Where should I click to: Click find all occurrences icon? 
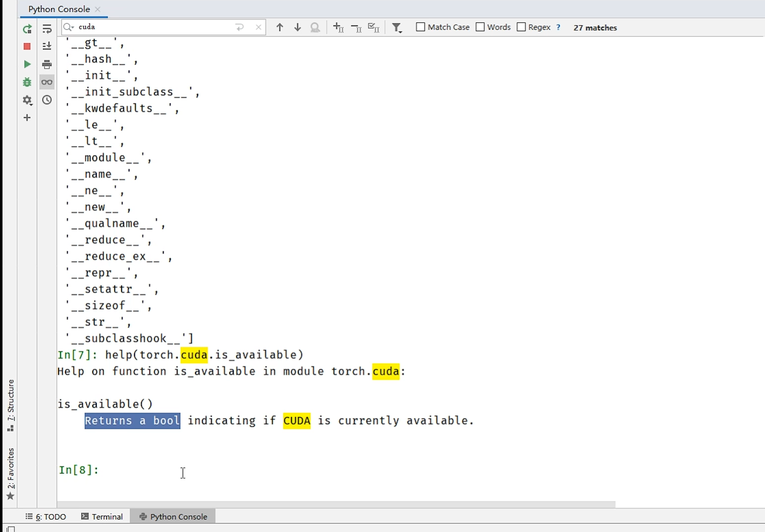pyautogui.click(x=316, y=27)
